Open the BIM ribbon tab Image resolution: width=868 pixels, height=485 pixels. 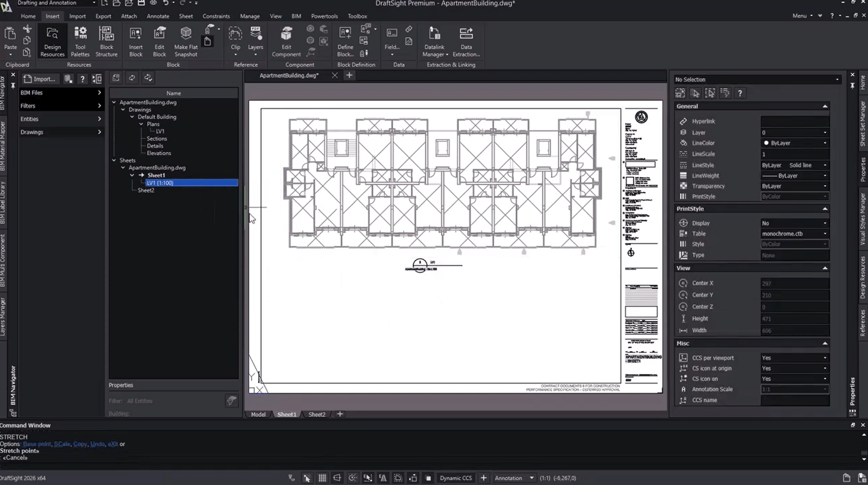[x=296, y=16]
